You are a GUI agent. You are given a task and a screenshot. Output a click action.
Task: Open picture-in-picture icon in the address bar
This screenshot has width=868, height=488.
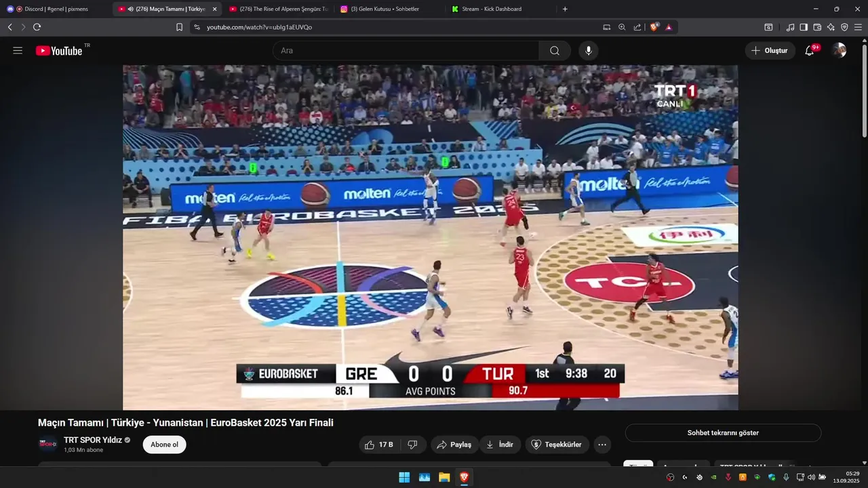(607, 27)
